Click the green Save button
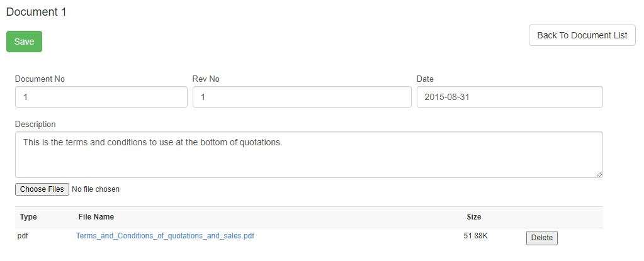This screenshot has width=644, height=261. [24, 42]
